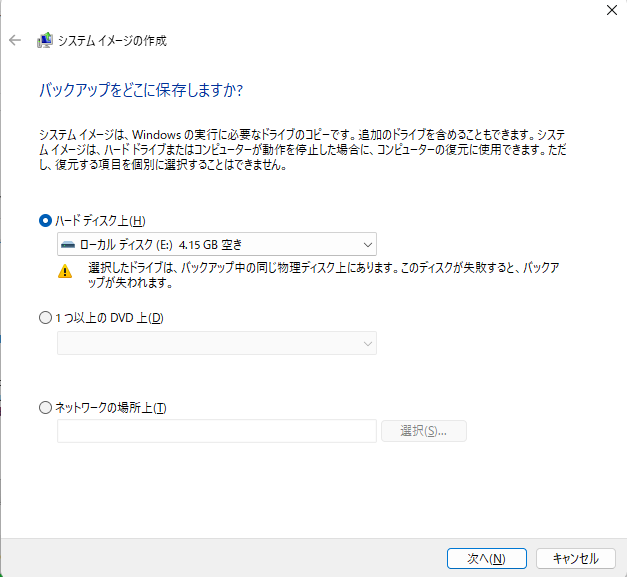The height and width of the screenshot is (577, 627).
Task: Select the ハード ディスク上(H) radio button
Action: coord(45,221)
